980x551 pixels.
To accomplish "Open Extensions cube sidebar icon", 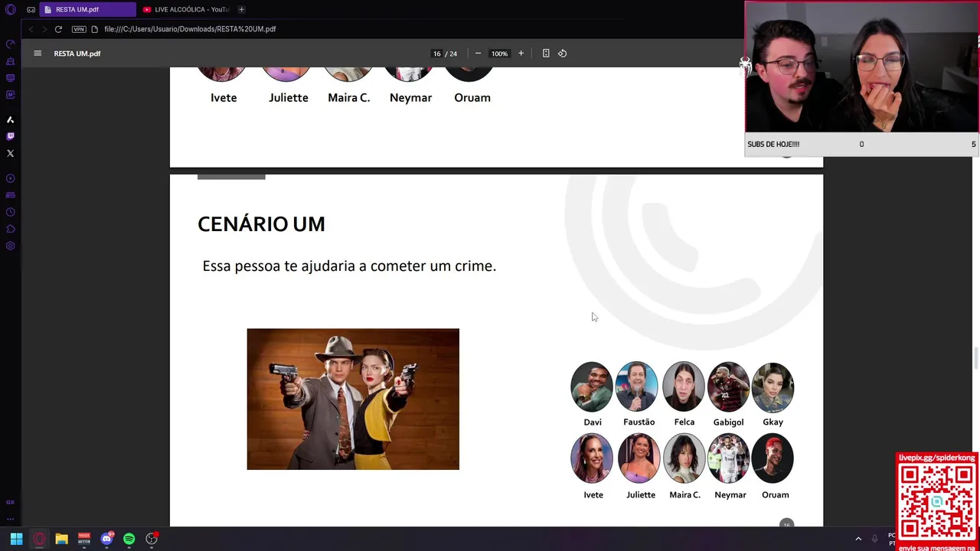I will (10, 229).
